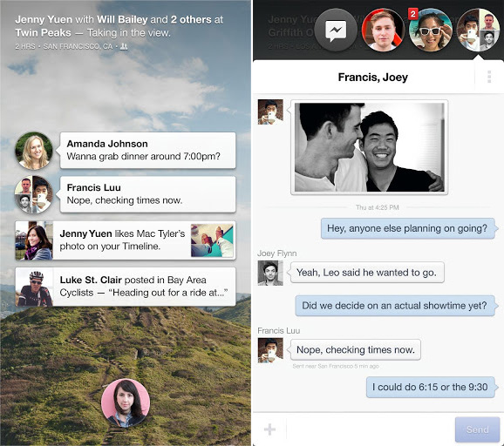Tap '2 others' tagged people link

[191, 19]
